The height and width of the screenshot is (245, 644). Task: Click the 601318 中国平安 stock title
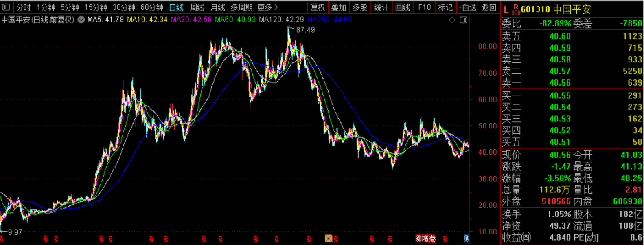556,9
